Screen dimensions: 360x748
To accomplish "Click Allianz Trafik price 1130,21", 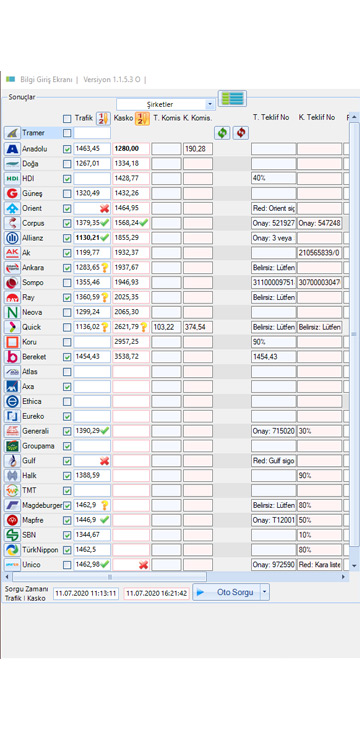I will pos(92,238).
